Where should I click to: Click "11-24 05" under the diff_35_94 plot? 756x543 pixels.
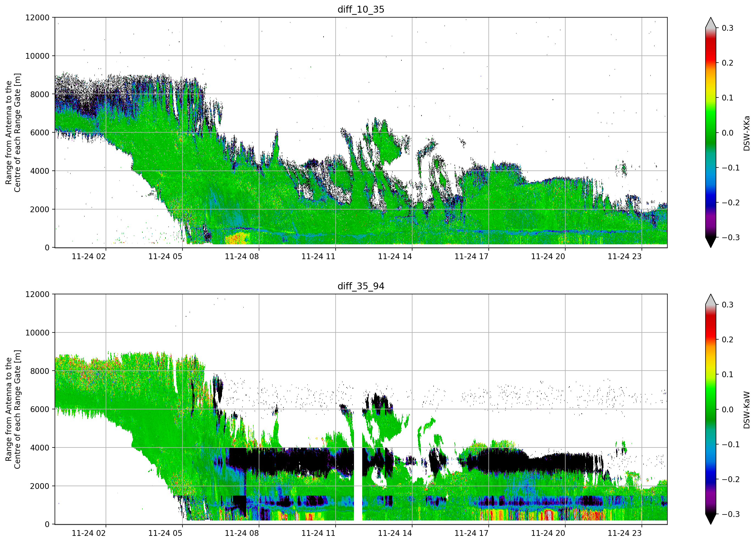[165, 533]
